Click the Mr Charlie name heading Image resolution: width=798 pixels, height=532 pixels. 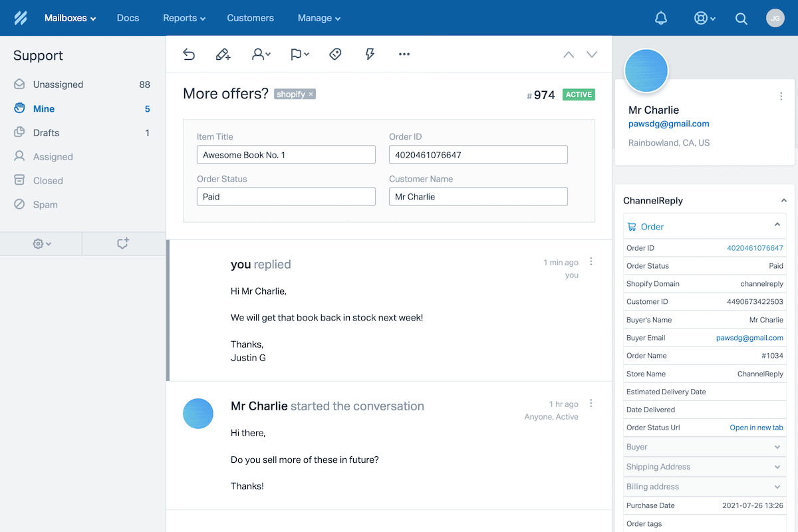[x=654, y=110]
